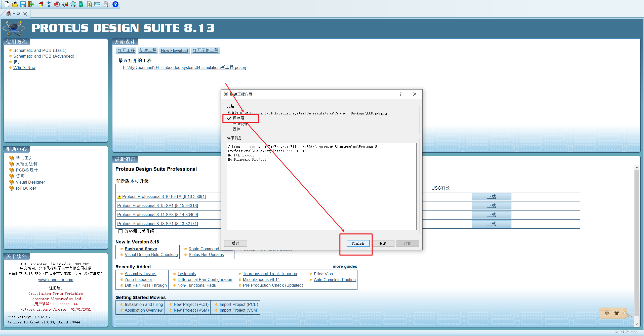This screenshot has width=644, height=336.
Task: Open the 帮助主页 help link
Action: (24, 158)
